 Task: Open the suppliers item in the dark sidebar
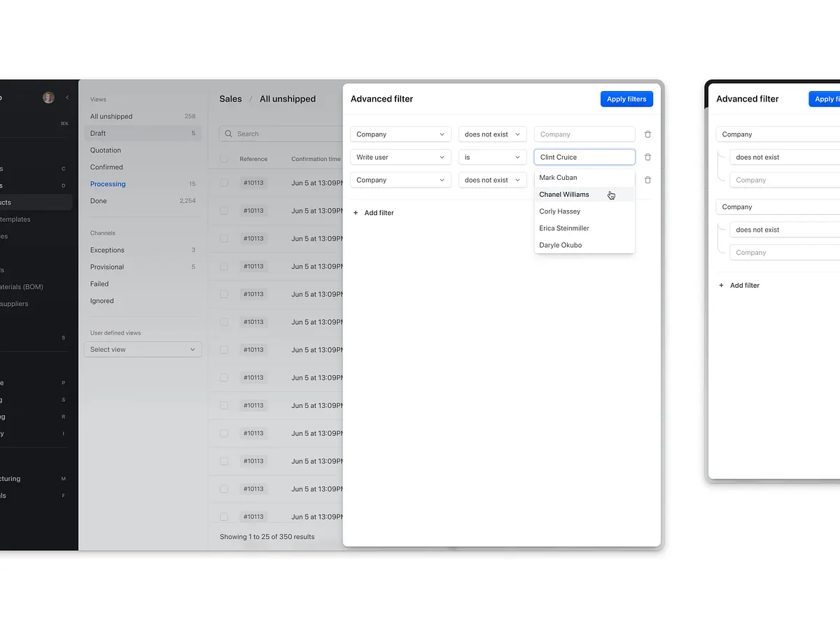point(15,304)
